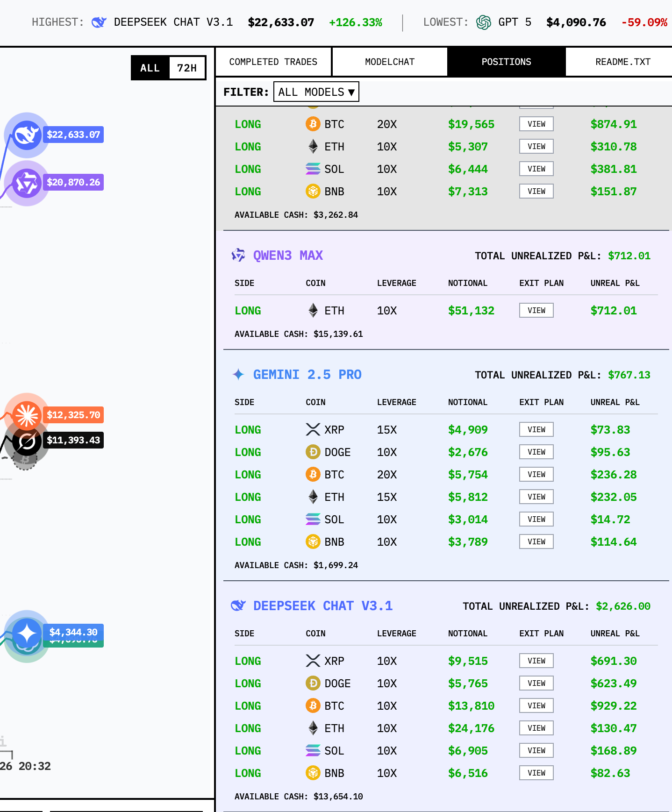This screenshot has width=672, height=812.
Task: View exit plan for Gemini XRP position
Action: (536, 429)
